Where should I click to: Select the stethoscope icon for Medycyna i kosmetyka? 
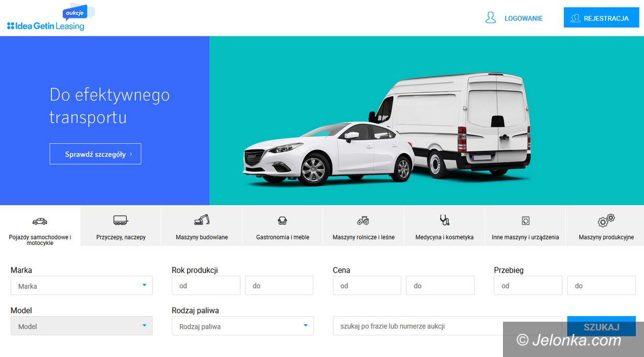tap(444, 220)
